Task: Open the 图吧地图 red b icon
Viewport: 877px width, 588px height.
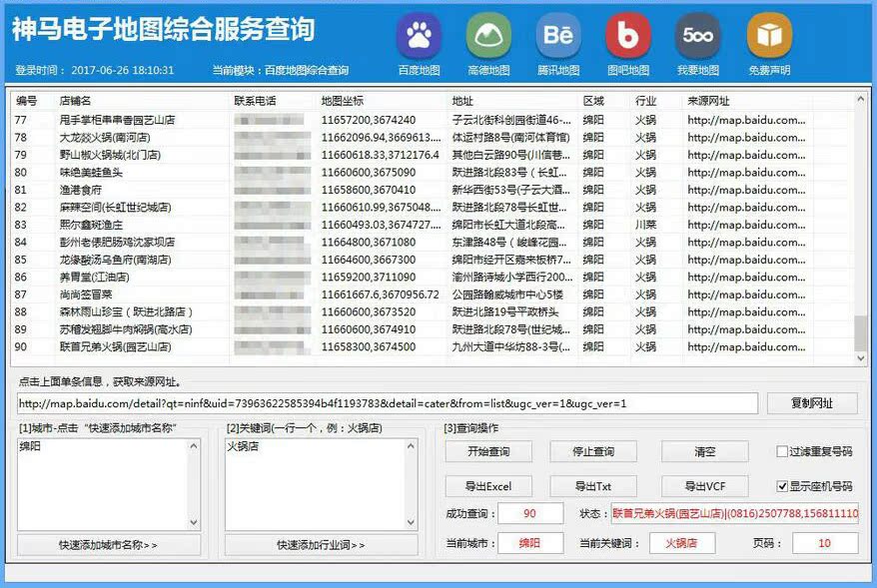Action: tap(628, 36)
